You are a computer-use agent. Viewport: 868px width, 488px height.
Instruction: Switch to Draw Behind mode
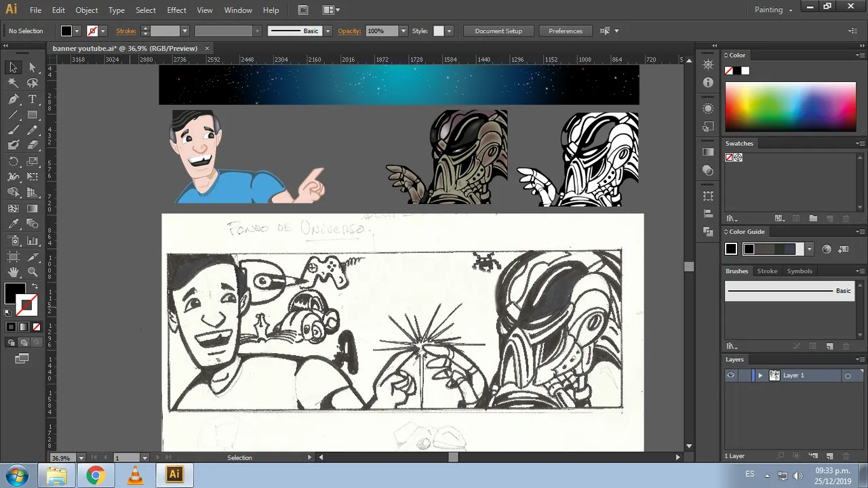click(24, 342)
